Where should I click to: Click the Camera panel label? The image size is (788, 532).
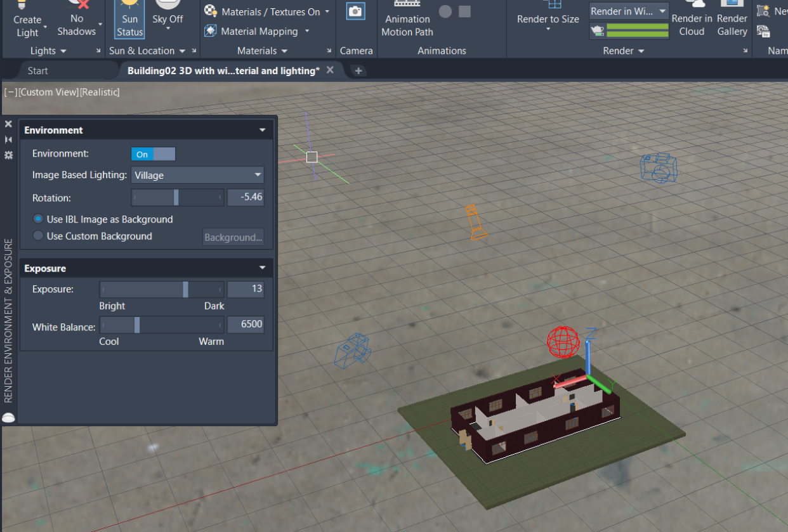[x=356, y=51]
